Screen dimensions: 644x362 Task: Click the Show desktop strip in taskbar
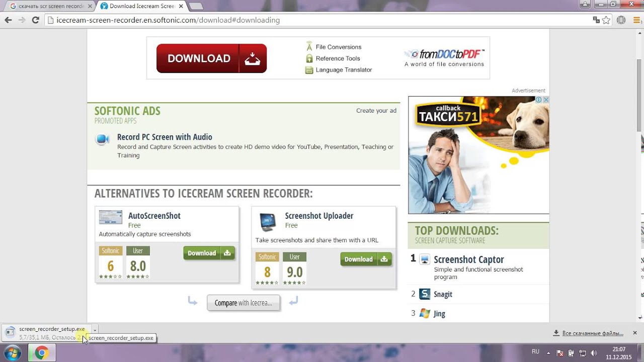(x=640, y=353)
